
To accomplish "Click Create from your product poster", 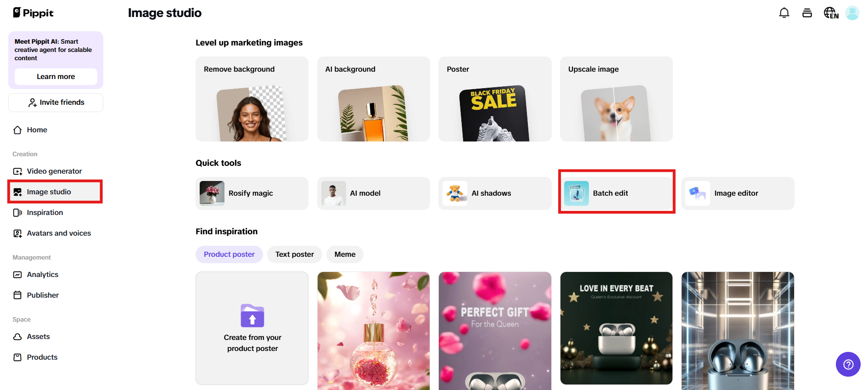I will 252,328.
